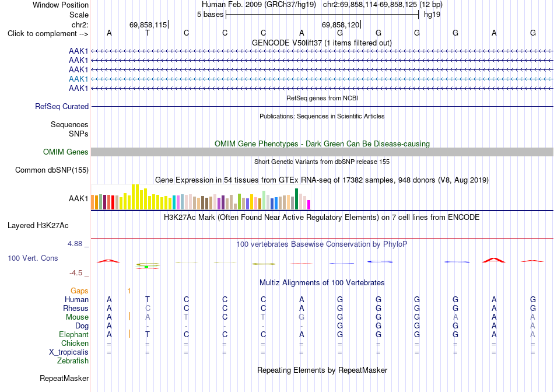
Task: Click the Chicken species label
Action: (75, 343)
